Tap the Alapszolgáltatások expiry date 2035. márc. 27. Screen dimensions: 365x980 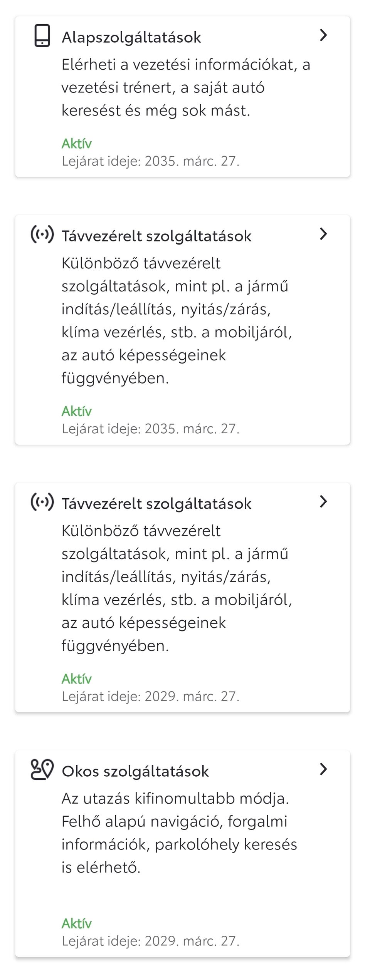[x=151, y=161]
